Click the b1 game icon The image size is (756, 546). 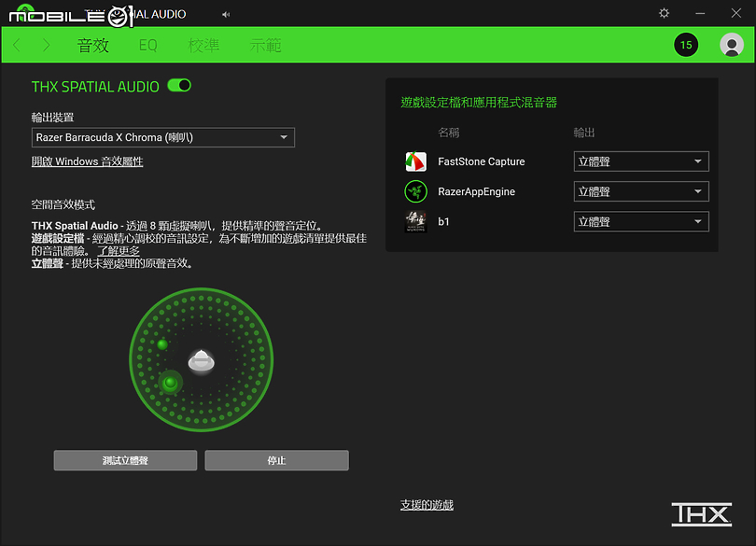tap(415, 221)
